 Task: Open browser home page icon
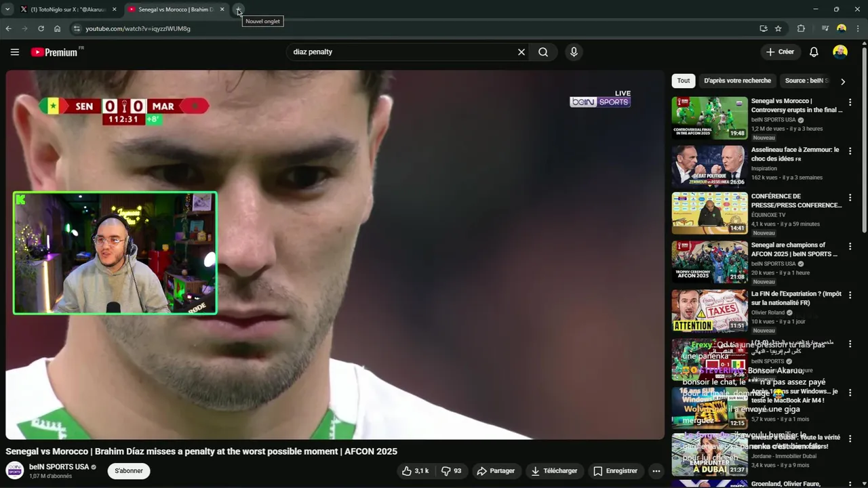57,28
